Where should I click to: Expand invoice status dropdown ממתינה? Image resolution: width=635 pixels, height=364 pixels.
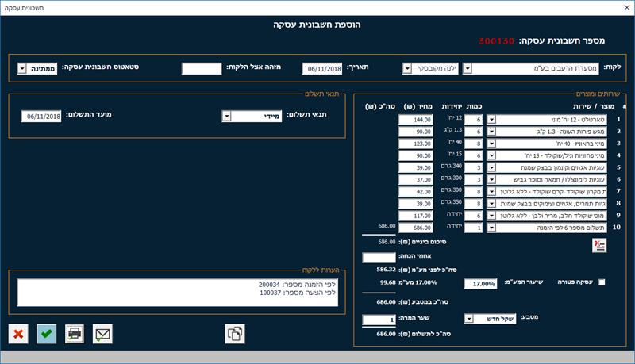click(22, 68)
